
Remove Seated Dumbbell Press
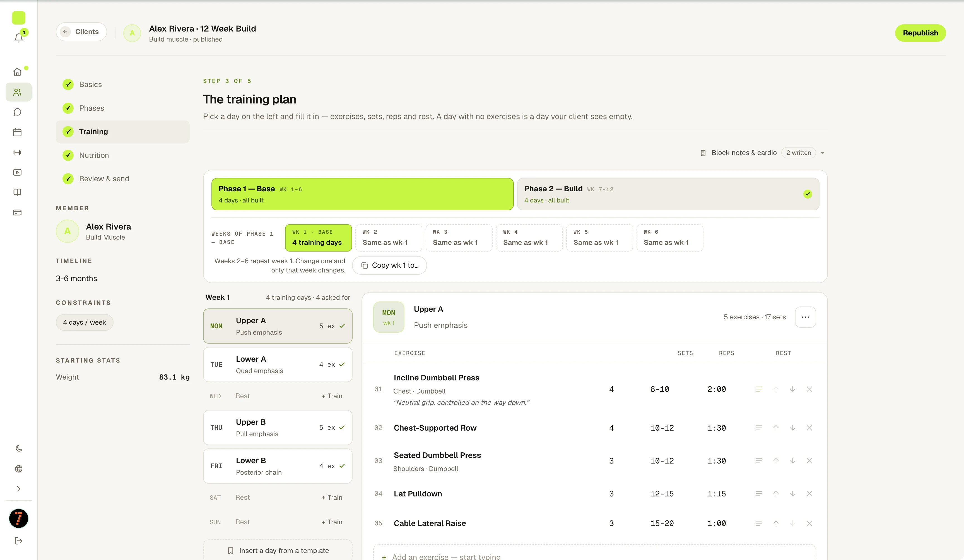point(809,461)
